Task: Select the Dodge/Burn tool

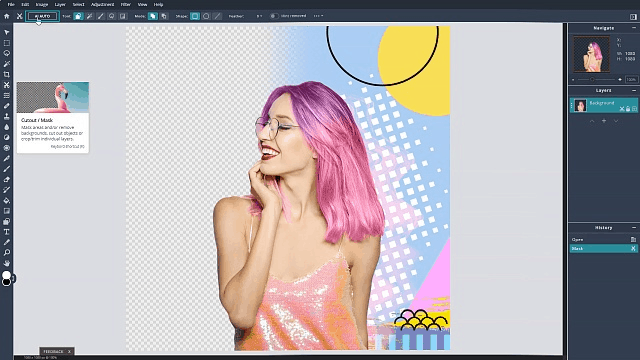Action: point(7,138)
